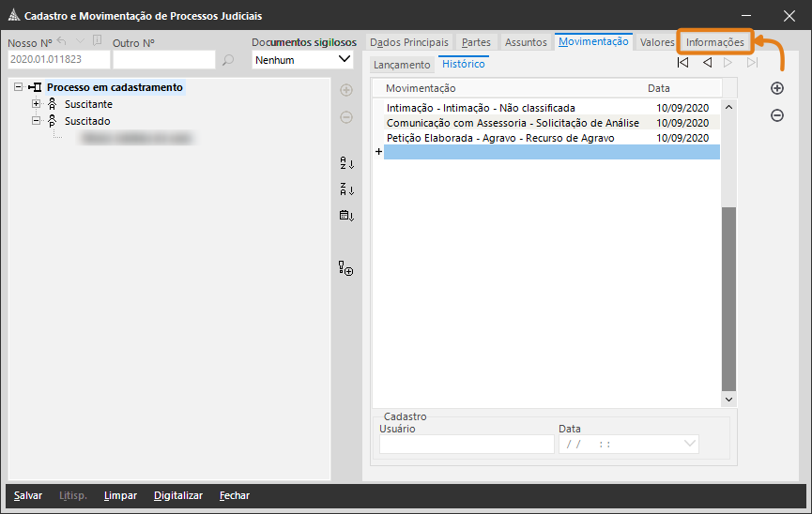Collapse the Processo em cadastramento root node
The image size is (812, 514).
tap(19, 87)
